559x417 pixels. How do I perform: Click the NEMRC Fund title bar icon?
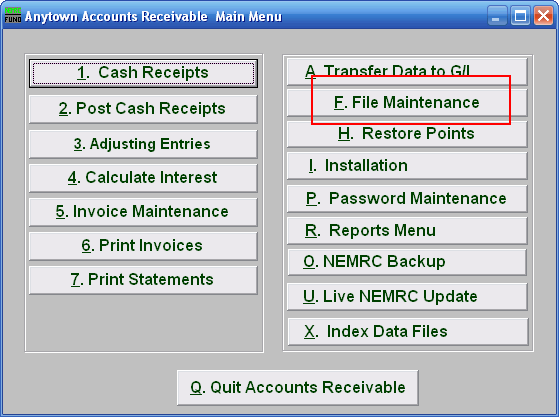pyautogui.click(x=13, y=15)
